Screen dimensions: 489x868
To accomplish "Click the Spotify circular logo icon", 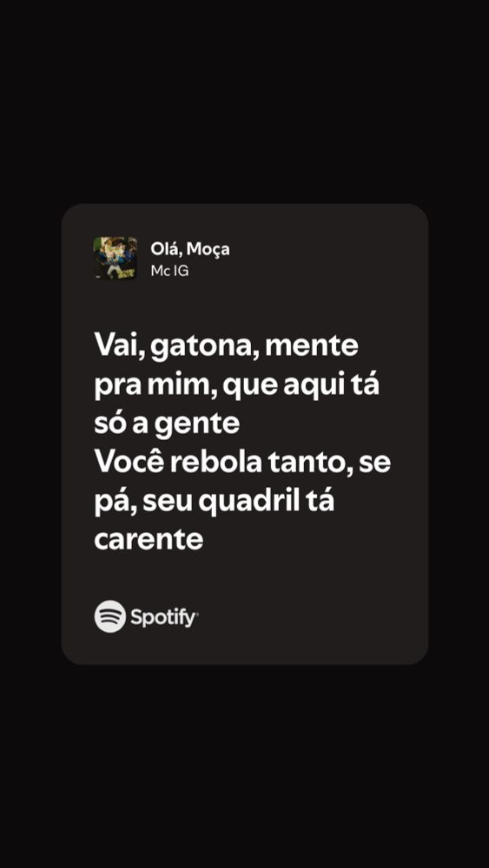I will tap(110, 616).
